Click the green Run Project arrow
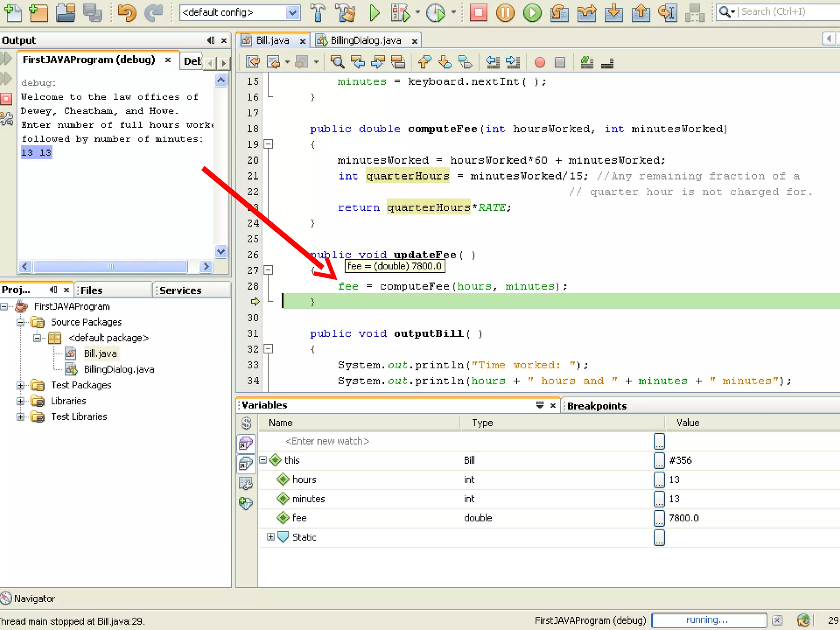Viewport: 840px width, 630px height. point(374,12)
